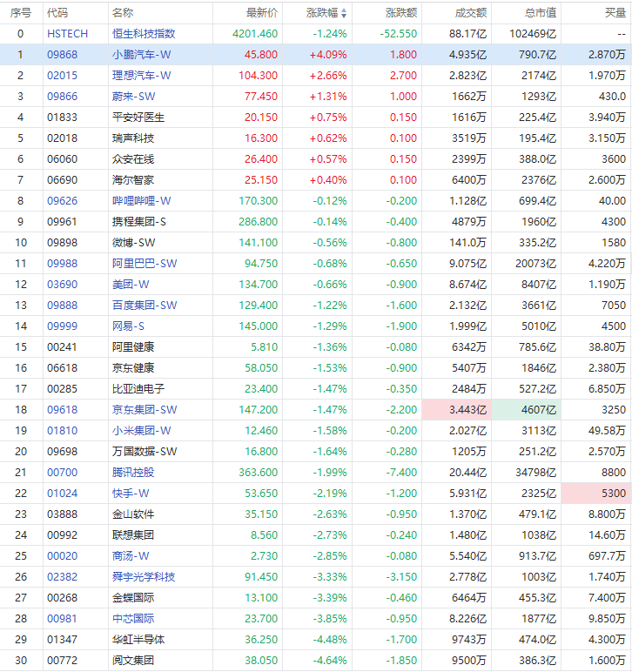Select the 平安好医生 row name
The image size is (632, 672).
[138, 118]
